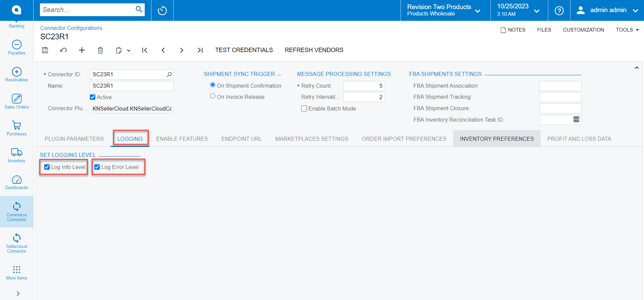Screen dimensions: 644x300
Task: Click into the Retry Count field
Action: pyautogui.click(x=364, y=86)
